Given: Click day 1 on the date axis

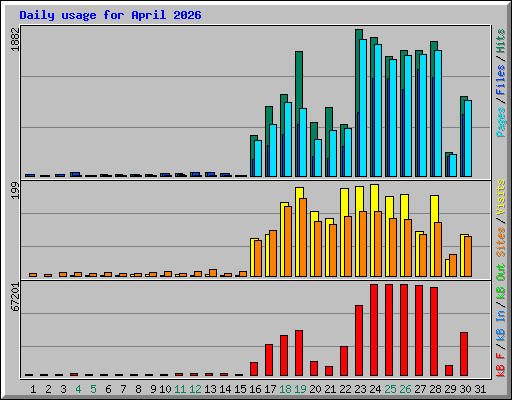Looking at the screenshot, I should pyautogui.click(x=33, y=389).
